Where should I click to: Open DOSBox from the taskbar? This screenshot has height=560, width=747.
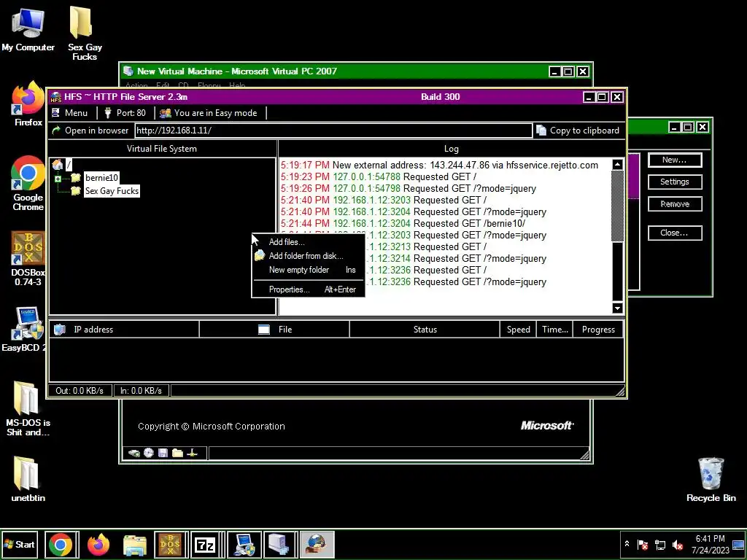pos(171,545)
